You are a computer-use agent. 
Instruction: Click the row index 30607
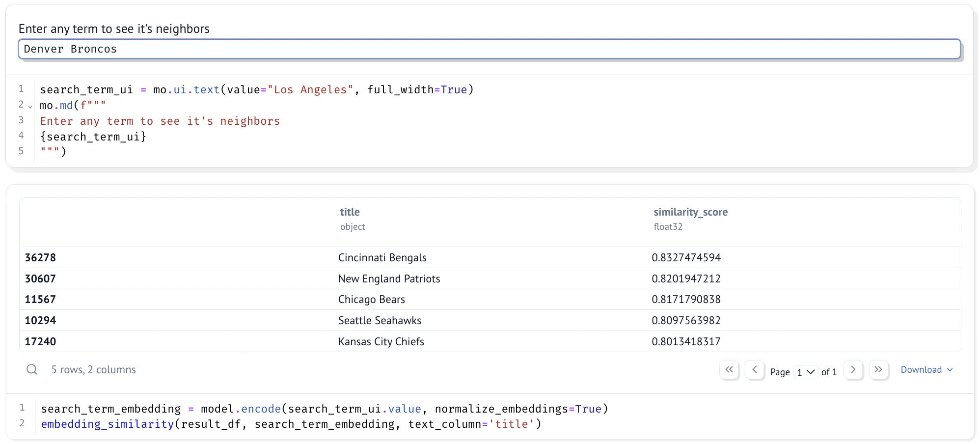(40, 278)
